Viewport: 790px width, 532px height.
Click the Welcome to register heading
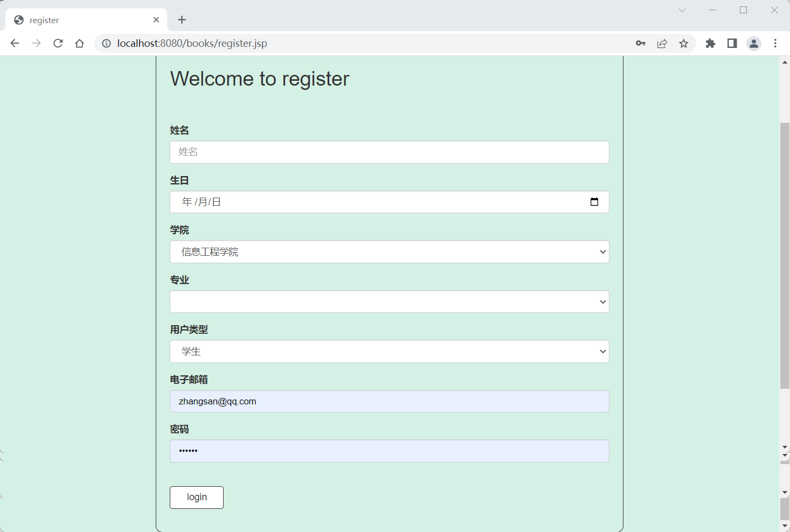(260, 79)
